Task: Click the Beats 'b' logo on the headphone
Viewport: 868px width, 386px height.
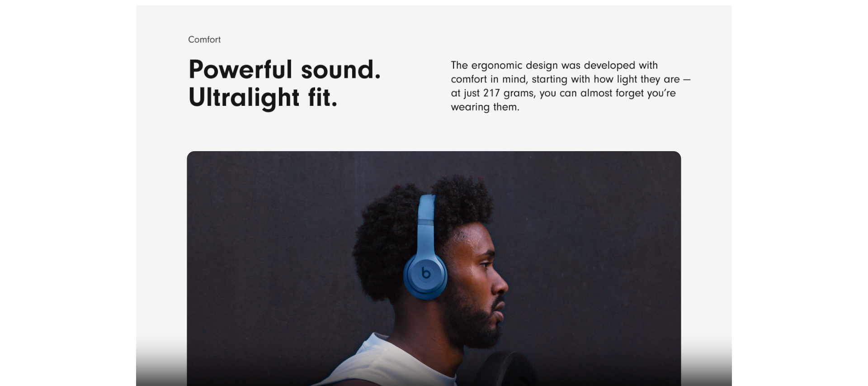Action: tap(426, 273)
